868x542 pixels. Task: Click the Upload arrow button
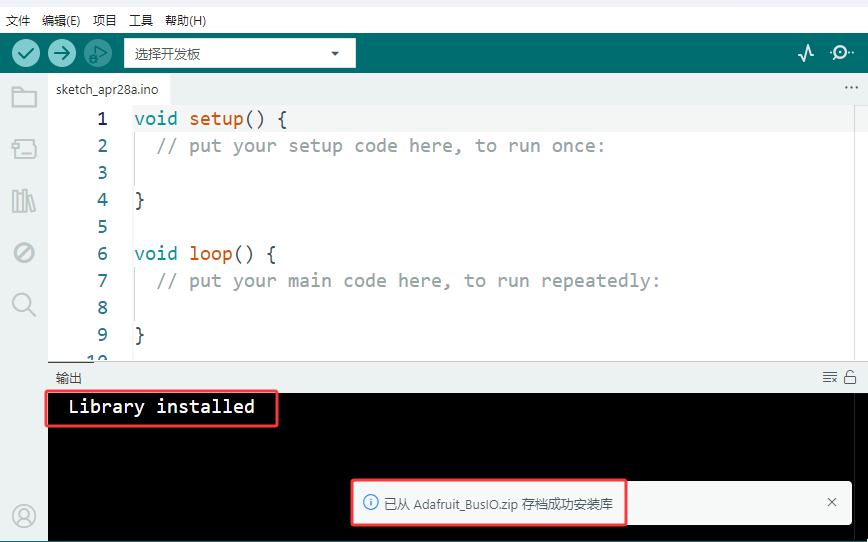pos(61,53)
